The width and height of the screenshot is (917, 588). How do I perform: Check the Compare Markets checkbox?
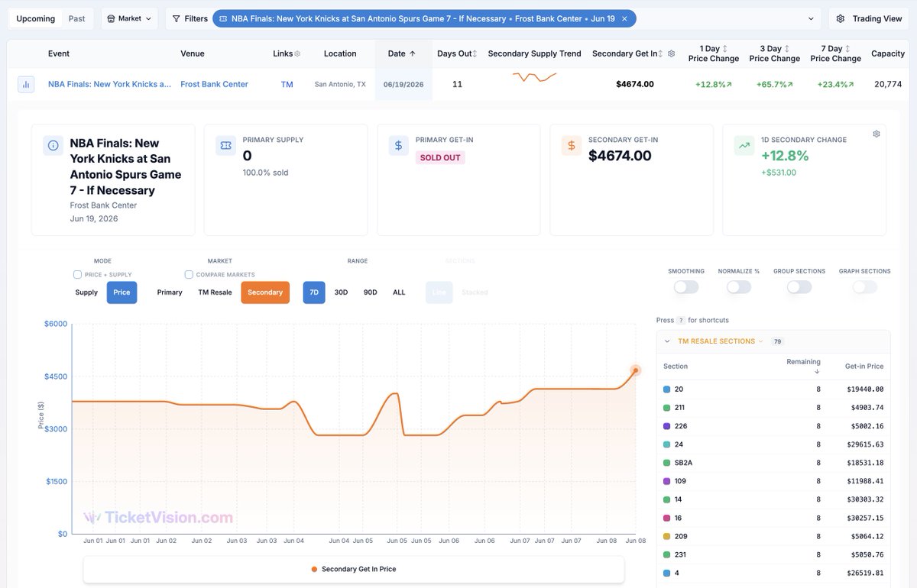click(189, 275)
